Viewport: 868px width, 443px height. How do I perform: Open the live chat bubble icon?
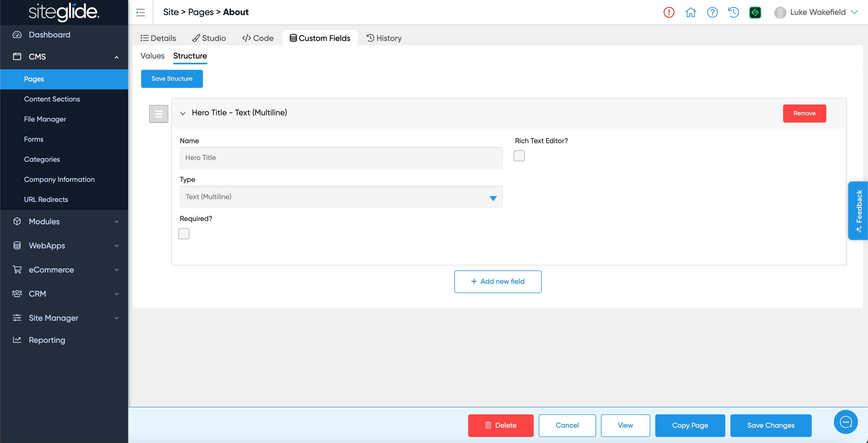(845, 422)
